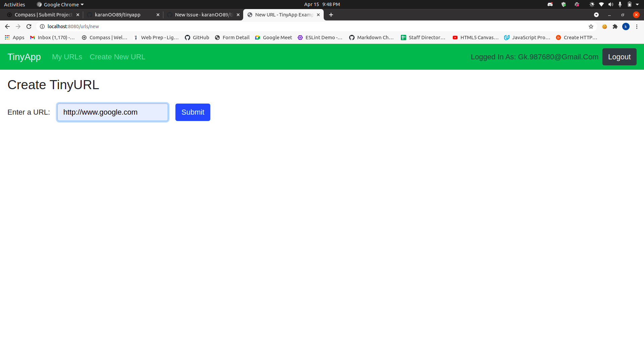Image resolution: width=644 pixels, height=362 pixels.
Task: Close the New Issue tab
Action: [x=238, y=15]
